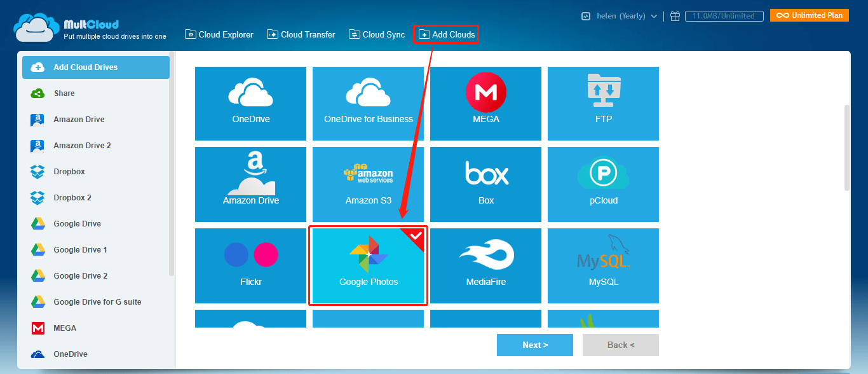Viewport: 868px width, 374px height.
Task: Choose the Amazon S3 tile
Action: [368, 184]
